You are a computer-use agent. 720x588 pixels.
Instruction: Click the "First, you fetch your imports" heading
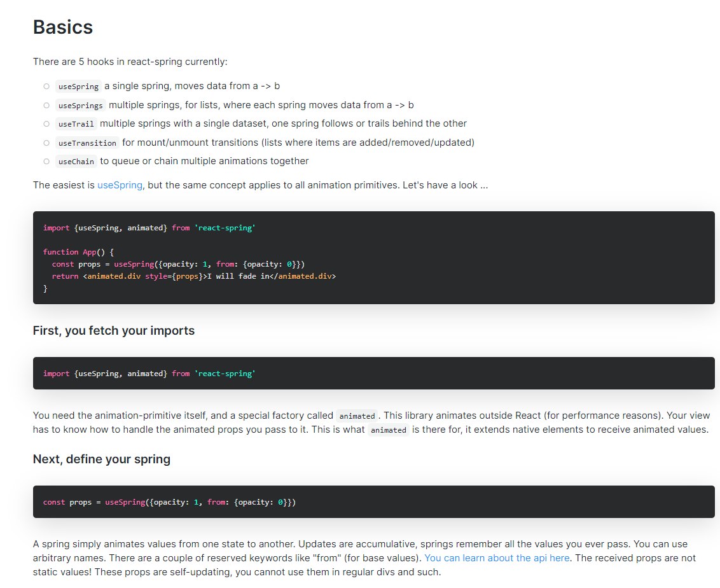pos(114,331)
